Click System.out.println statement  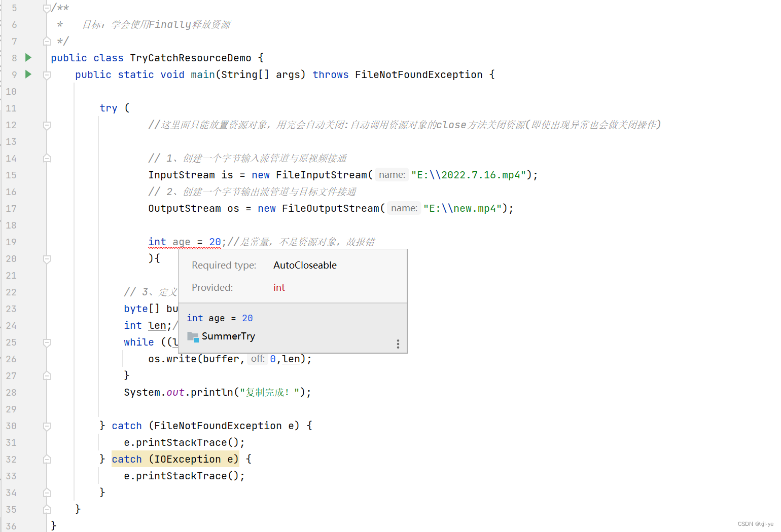(218, 392)
